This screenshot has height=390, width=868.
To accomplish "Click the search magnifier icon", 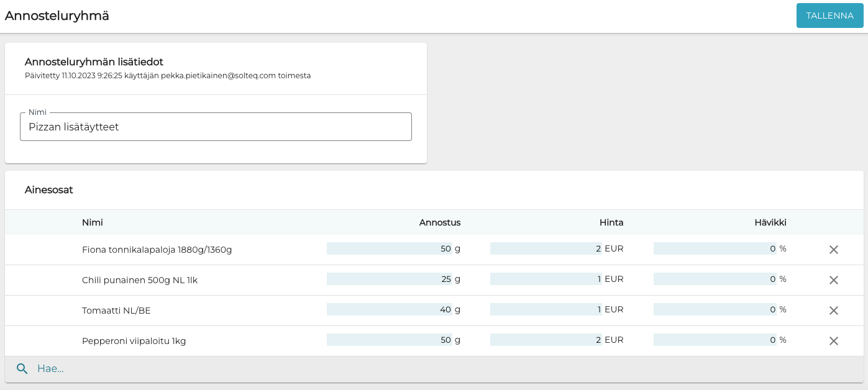I will pos(22,369).
